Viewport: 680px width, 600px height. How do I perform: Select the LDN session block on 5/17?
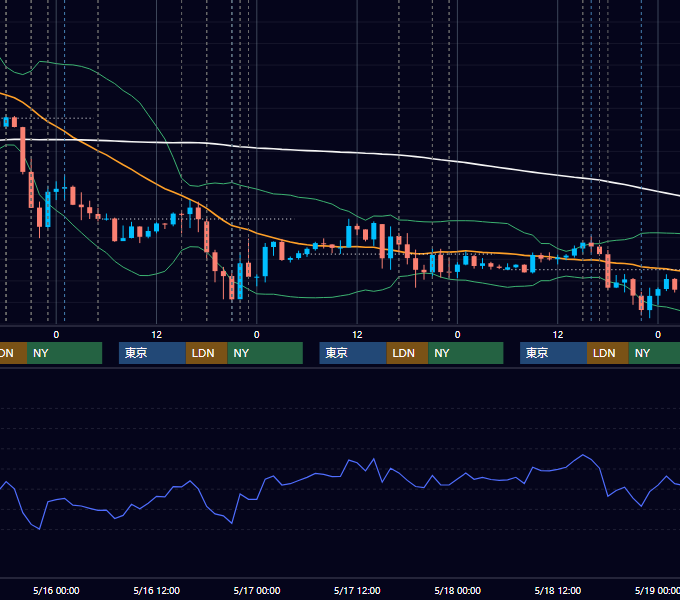point(408,353)
